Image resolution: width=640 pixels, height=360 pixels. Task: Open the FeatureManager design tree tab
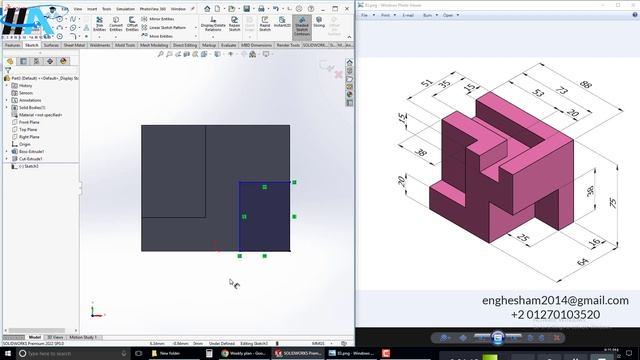[x=10, y=61]
